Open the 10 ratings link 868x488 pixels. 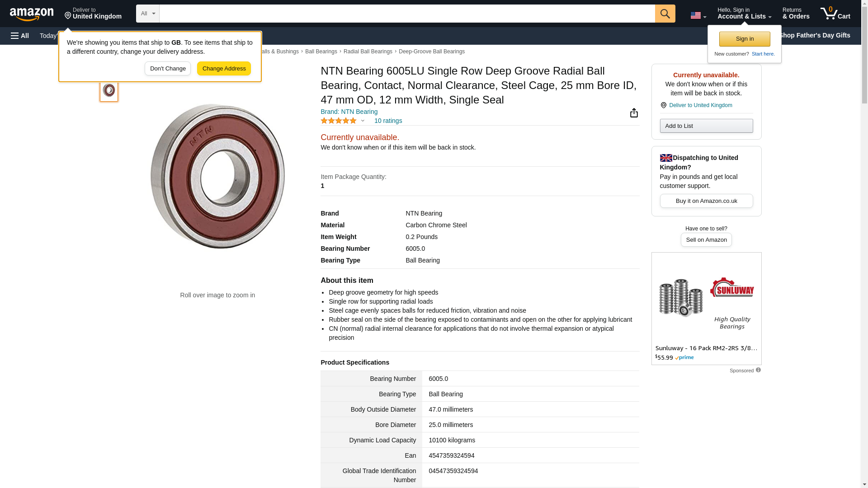(388, 121)
